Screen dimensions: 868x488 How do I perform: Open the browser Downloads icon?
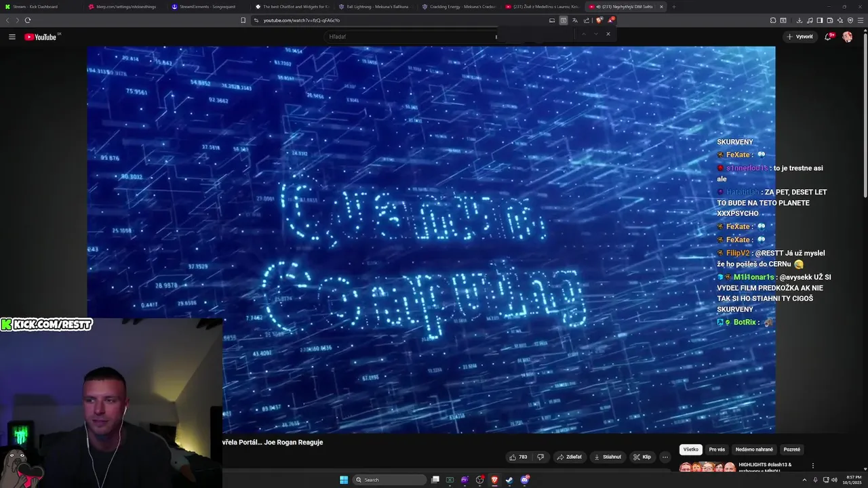click(x=800, y=20)
